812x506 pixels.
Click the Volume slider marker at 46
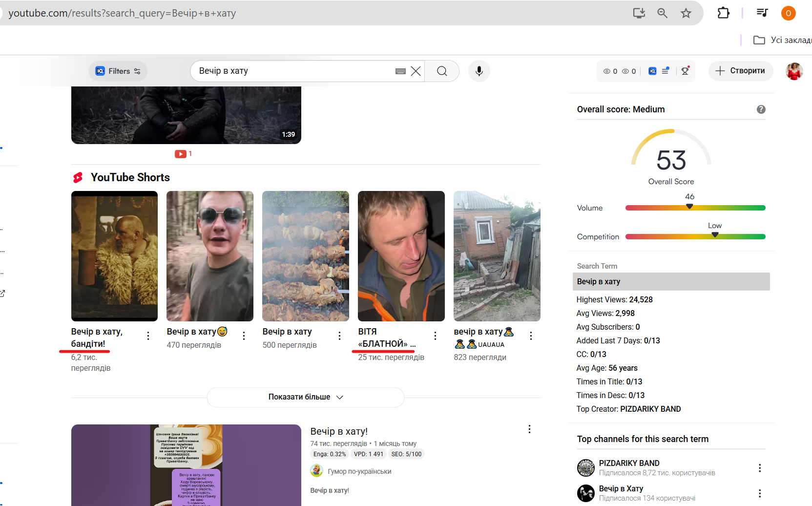pos(689,207)
